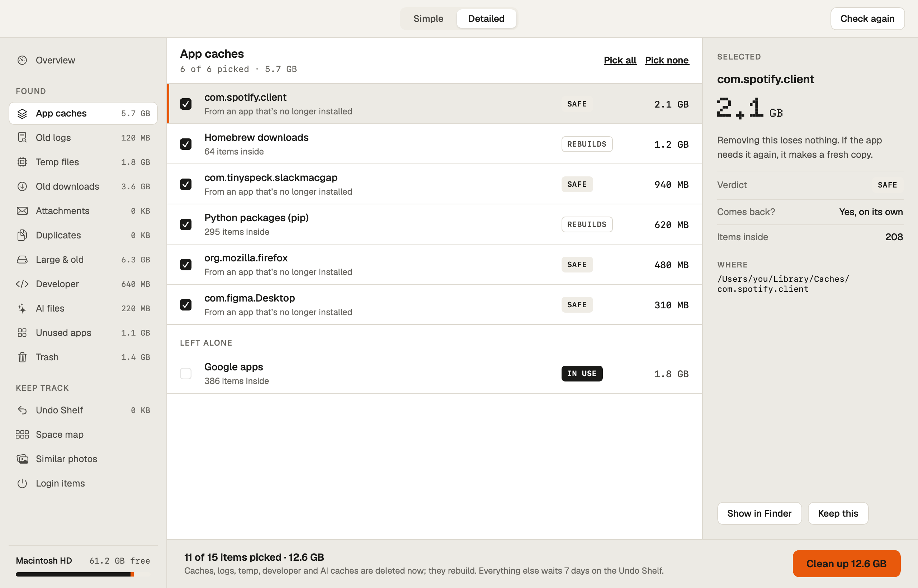Open the Space map grid icon

[22, 435]
